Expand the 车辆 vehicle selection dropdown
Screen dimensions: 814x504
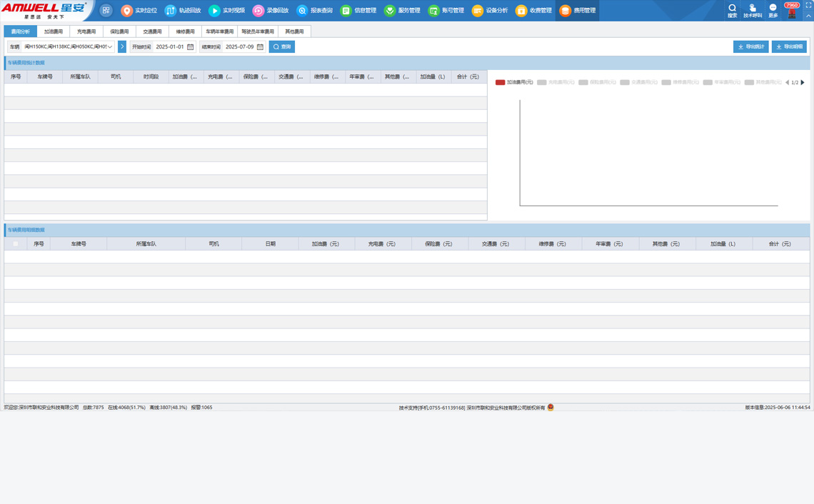[110, 47]
